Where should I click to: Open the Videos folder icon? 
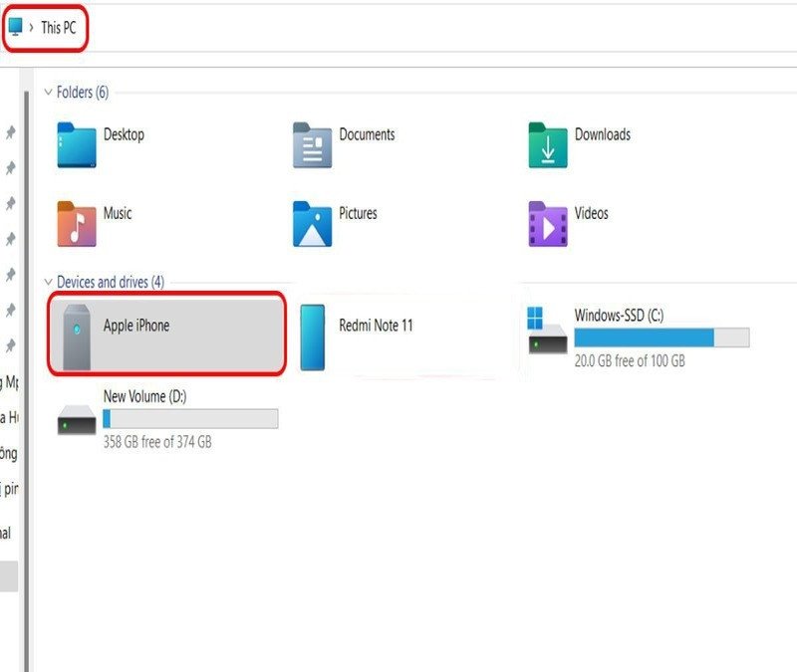[547, 224]
